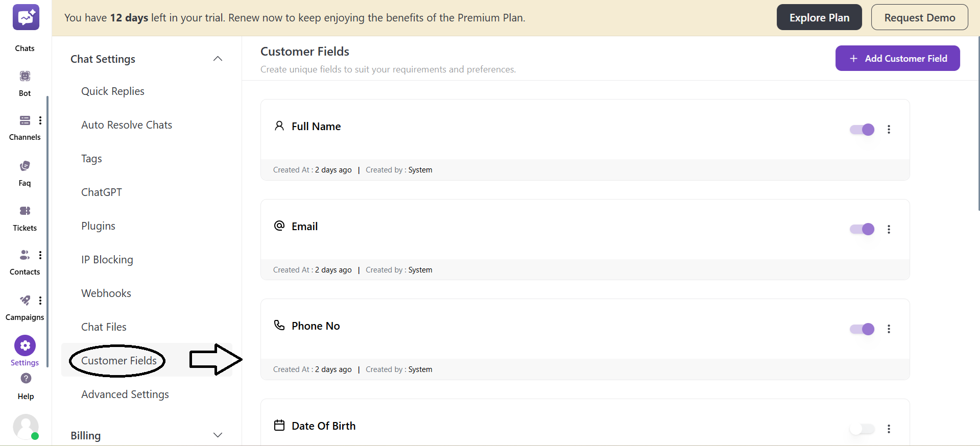Image resolution: width=980 pixels, height=446 pixels.
Task: Select Quick Replies in the settings menu
Action: [x=113, y=91]
